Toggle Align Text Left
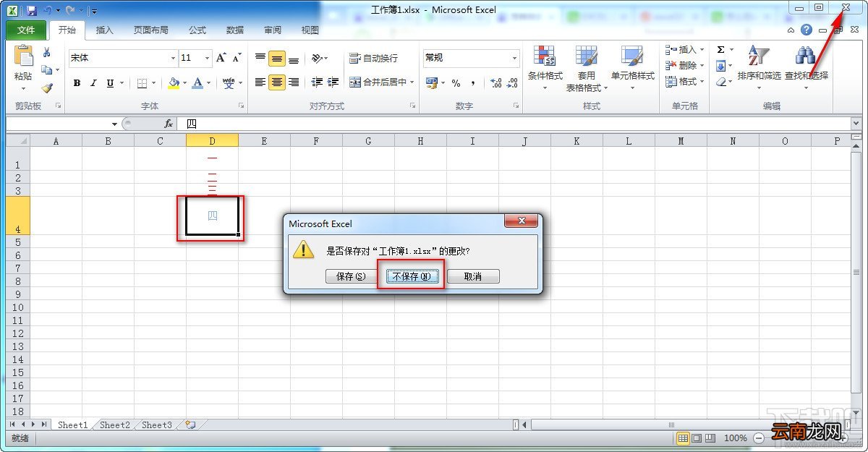The height and width of the screenshot is (452, 868). pos(260,82)
